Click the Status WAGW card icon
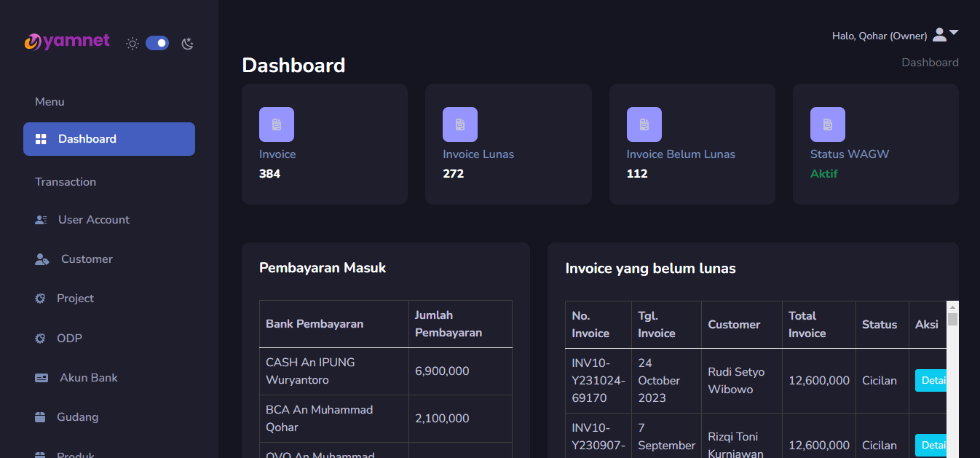The height and width of the screenshot is (458, 980). click(x=828, y=125)
